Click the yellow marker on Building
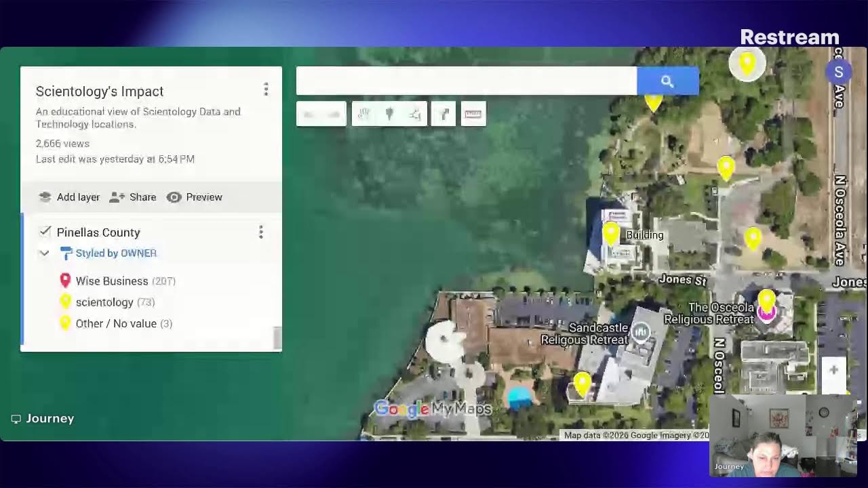 [610, 235]
